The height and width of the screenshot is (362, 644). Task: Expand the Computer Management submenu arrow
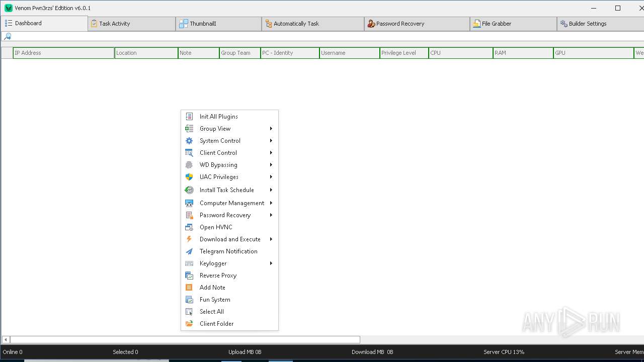tap(271, 203)
